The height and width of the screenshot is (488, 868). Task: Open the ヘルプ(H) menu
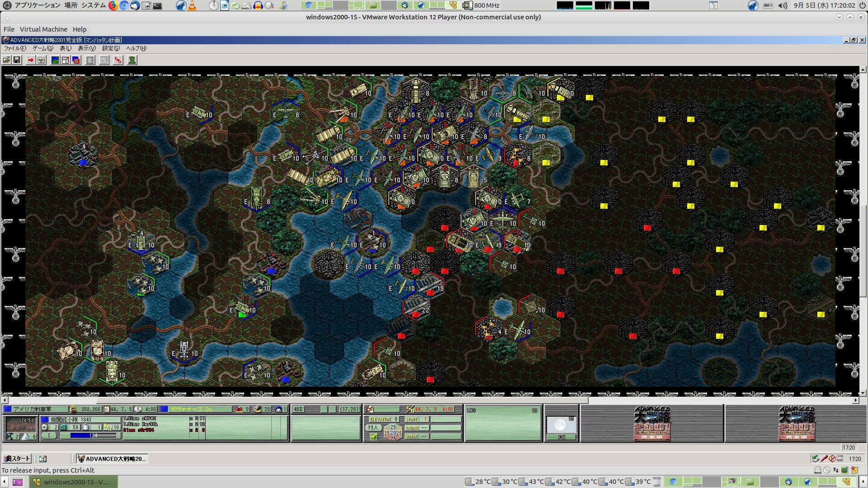tap(136, 48)
